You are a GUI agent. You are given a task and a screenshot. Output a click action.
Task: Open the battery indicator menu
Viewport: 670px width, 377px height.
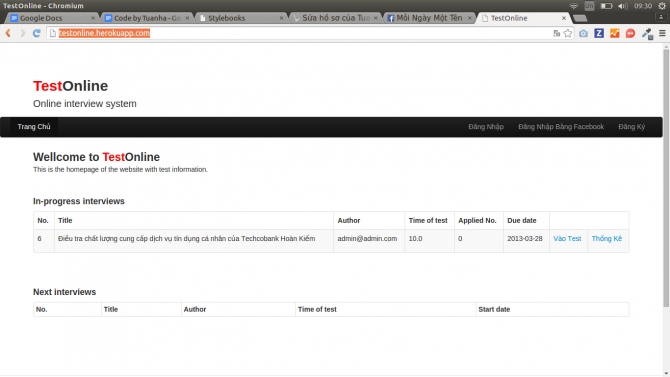606,6
